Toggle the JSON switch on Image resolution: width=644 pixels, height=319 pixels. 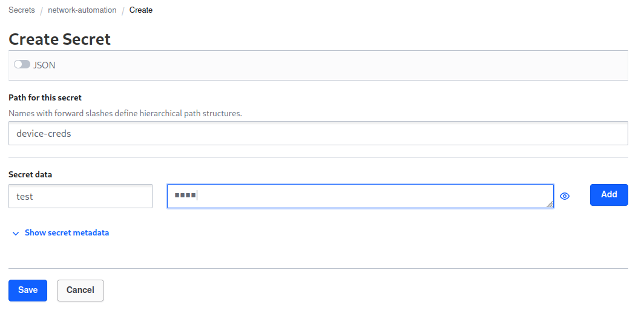click(x=22, y=64)
